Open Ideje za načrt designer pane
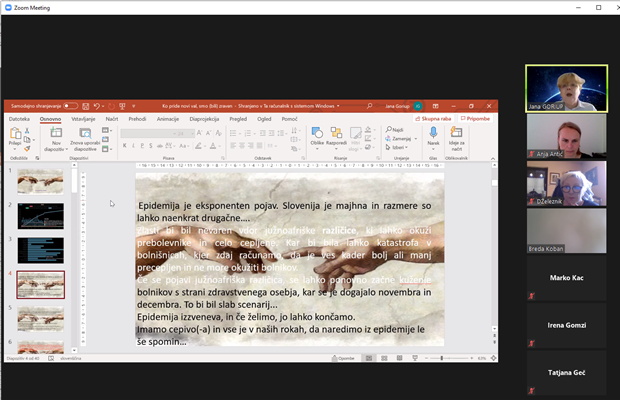The image size is (620, 400). click(456, 138)
